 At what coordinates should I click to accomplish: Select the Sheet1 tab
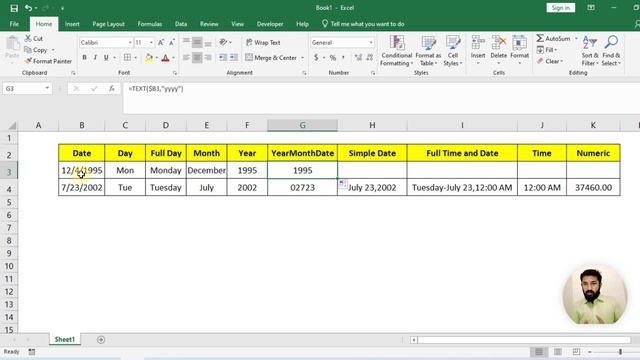click(x=65, y=340)
